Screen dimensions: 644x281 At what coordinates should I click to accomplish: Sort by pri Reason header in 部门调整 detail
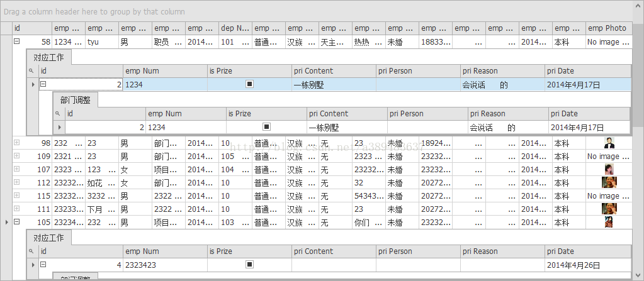coord(508,114)
